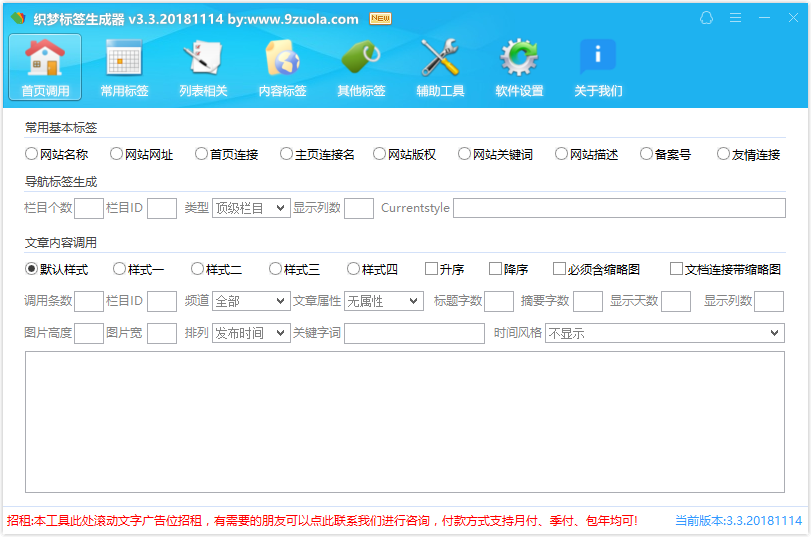Focus the 摘要字数 input field
The width and height of the screenshot is (811, 537).
tap(588, 301)
